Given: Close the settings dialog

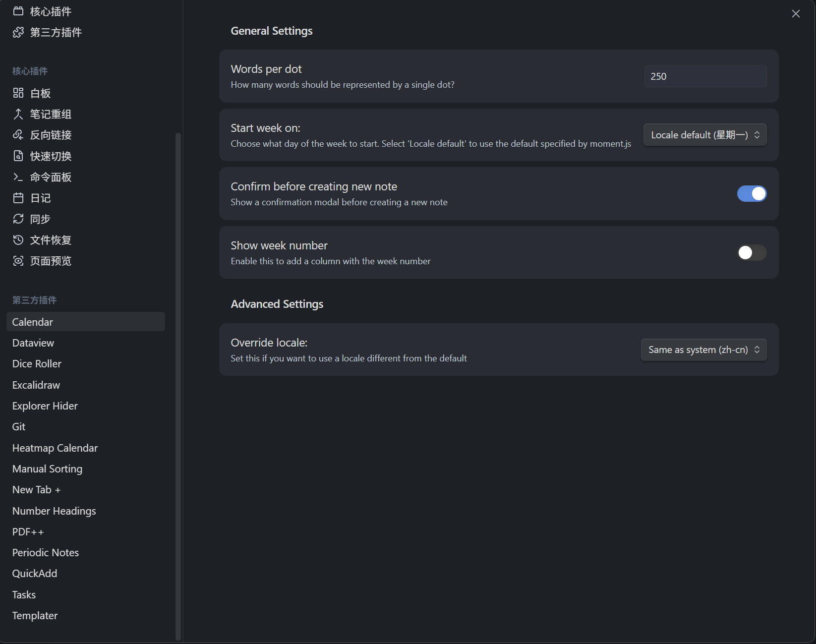Looking at the screenshot, I should (x=796, y=14).
